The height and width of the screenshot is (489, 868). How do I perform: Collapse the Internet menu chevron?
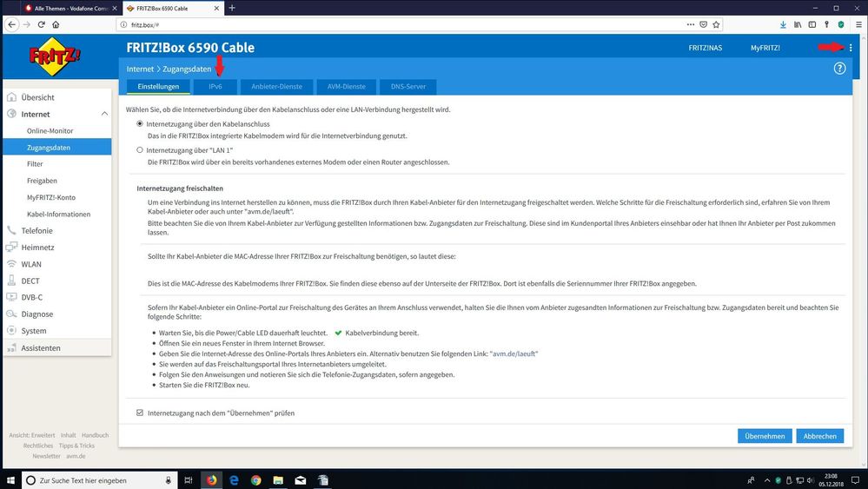104,114
